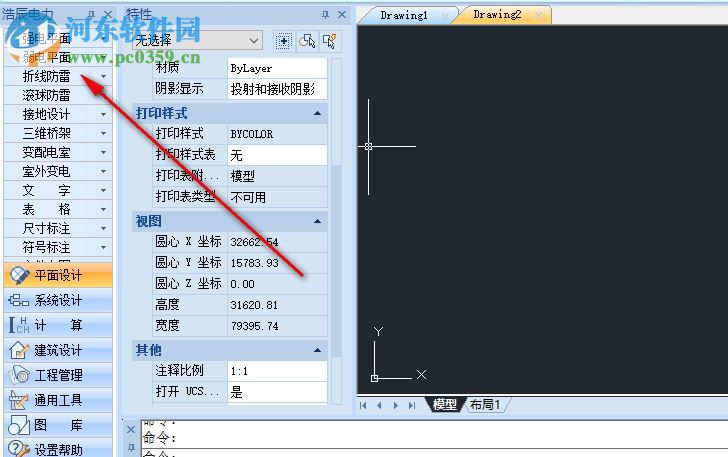This screenshot has height=457, width=728.
Task: Click the 圆心 Y 坐标 value 15783.93
Action: (277, 263)
